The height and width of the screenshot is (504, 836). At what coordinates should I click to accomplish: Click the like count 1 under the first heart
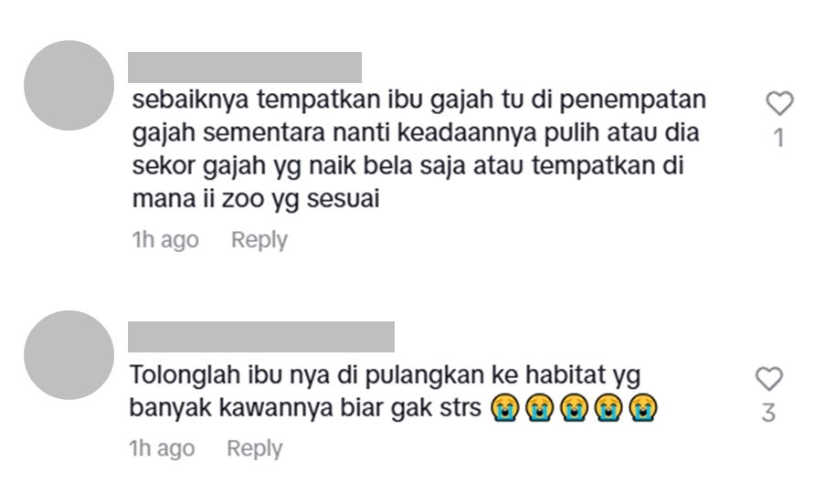[x=779, y=138]
